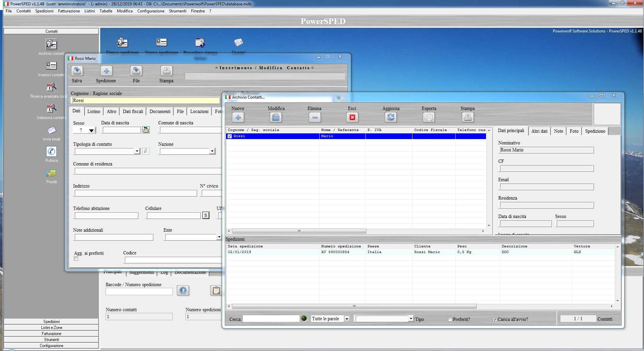Viewport: 644px width, 351px height.
Task: Click Inserisci contatto sidebar icon
Action: 51,66
